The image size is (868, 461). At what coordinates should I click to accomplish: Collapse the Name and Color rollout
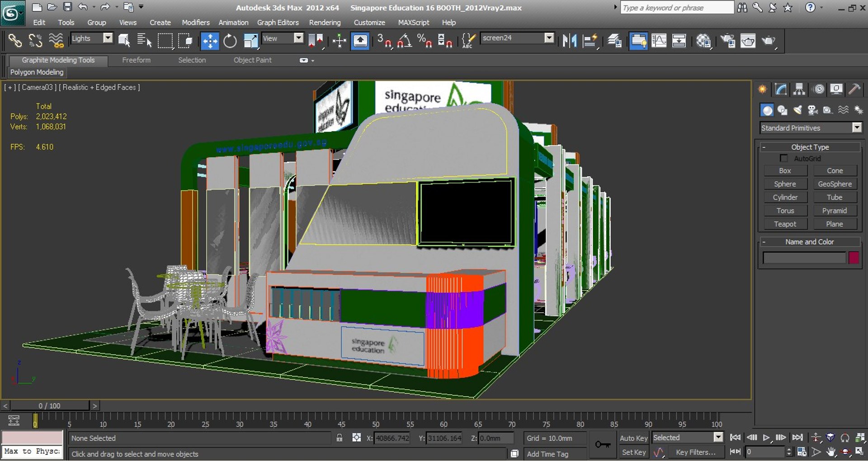(x=764, y=242)
